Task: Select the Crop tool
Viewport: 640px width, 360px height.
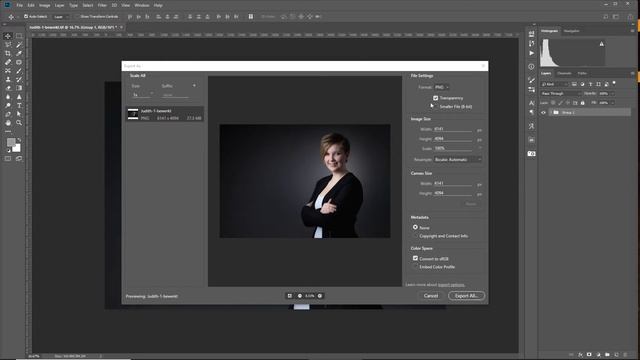Action: [x=8, y=53]
